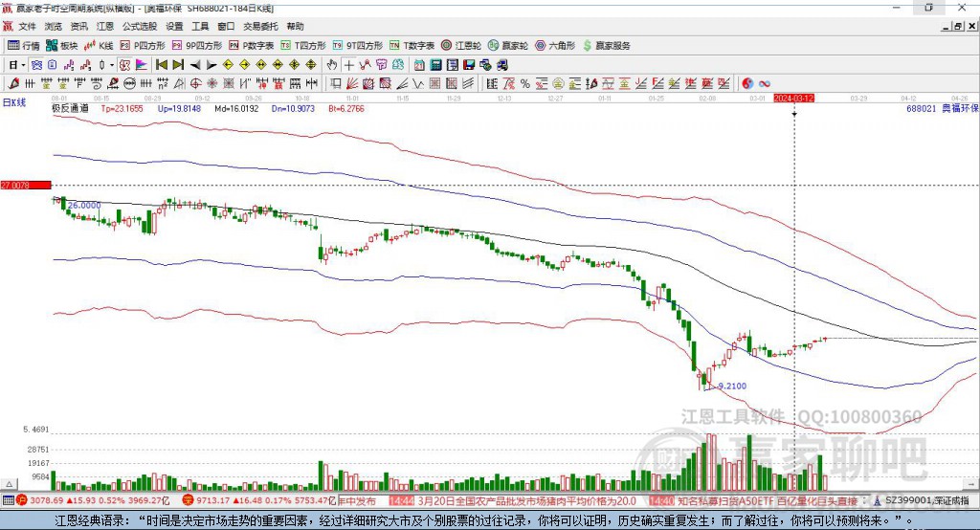
Task: Expand the candlestick type dropdown arrow
Action: point(112,65)
